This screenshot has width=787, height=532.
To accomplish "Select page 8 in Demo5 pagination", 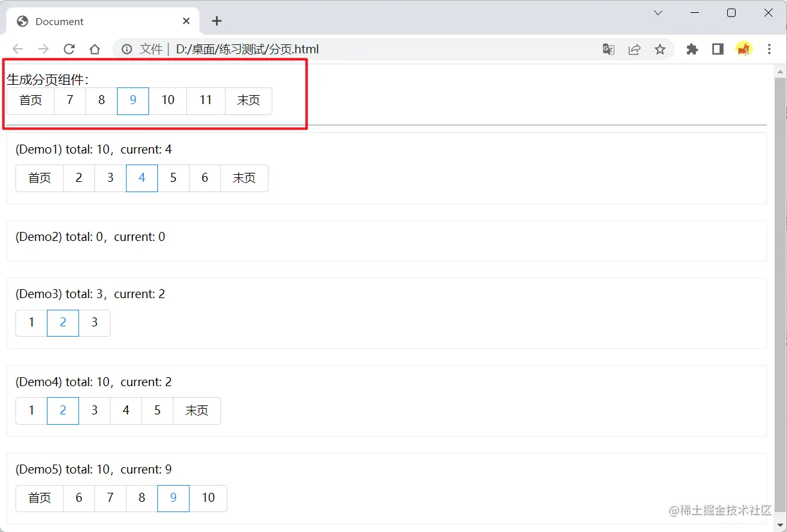I will 142,498.
